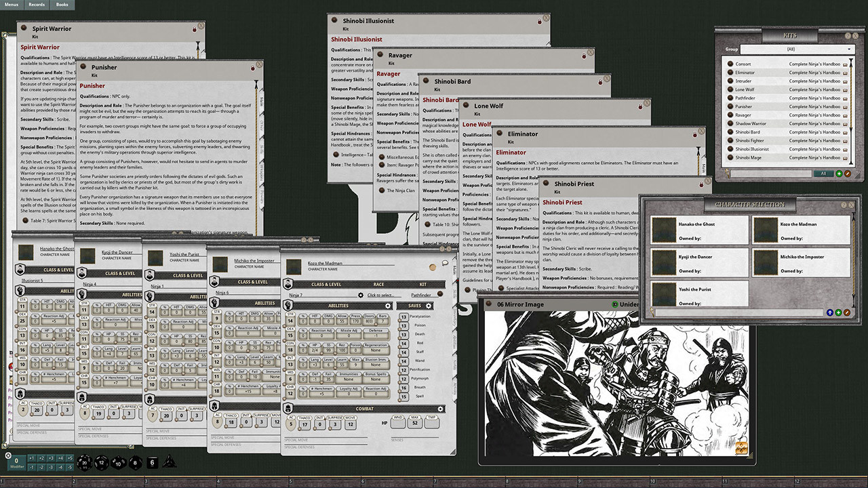The image size is (868, 488).
Task: Toggle the lock on the Spirit Warrior window
Action: click(x=194, y=28)
